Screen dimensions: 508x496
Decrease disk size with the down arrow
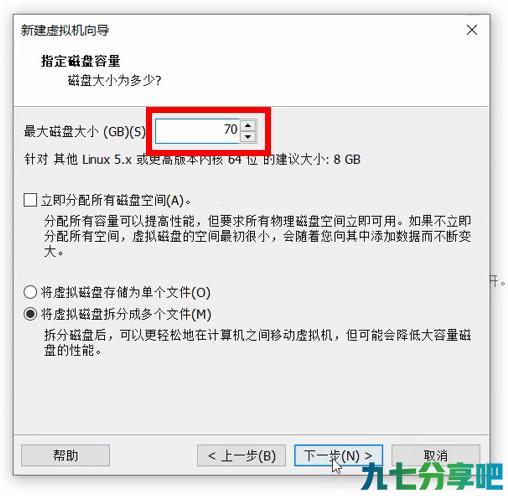click(x=248, y=136)
